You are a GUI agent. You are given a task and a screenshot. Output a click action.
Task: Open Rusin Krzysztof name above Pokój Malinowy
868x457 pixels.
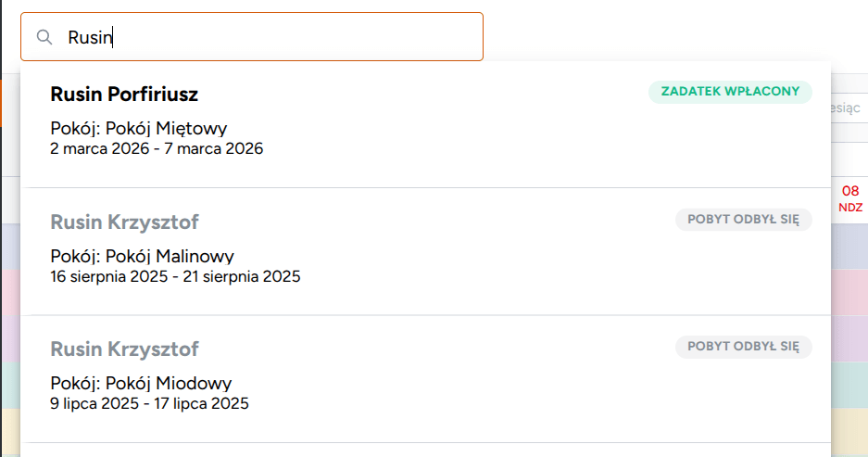124,222
